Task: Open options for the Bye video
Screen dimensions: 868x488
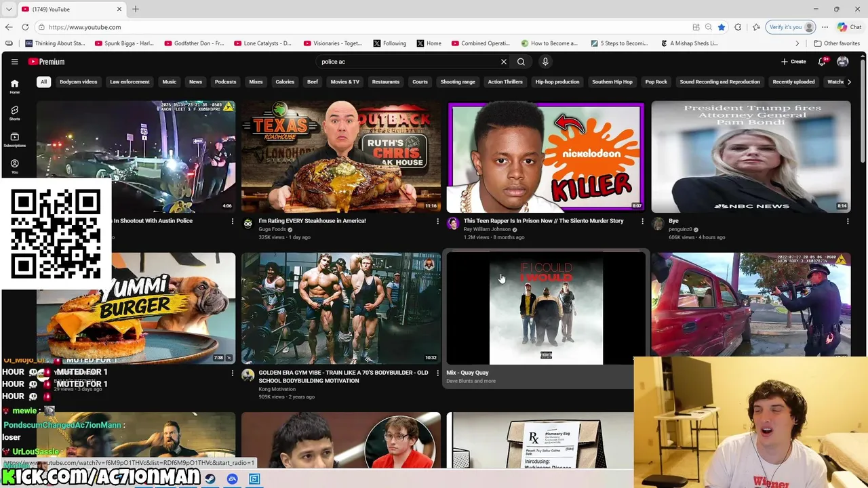Action: [848, 222]
